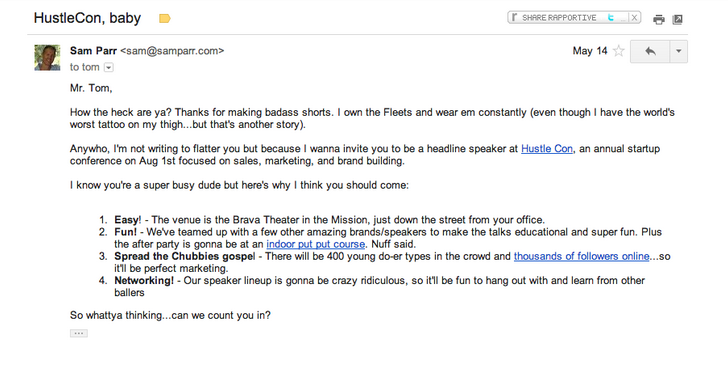Click the Share Rapportive button text

(559, 18)
